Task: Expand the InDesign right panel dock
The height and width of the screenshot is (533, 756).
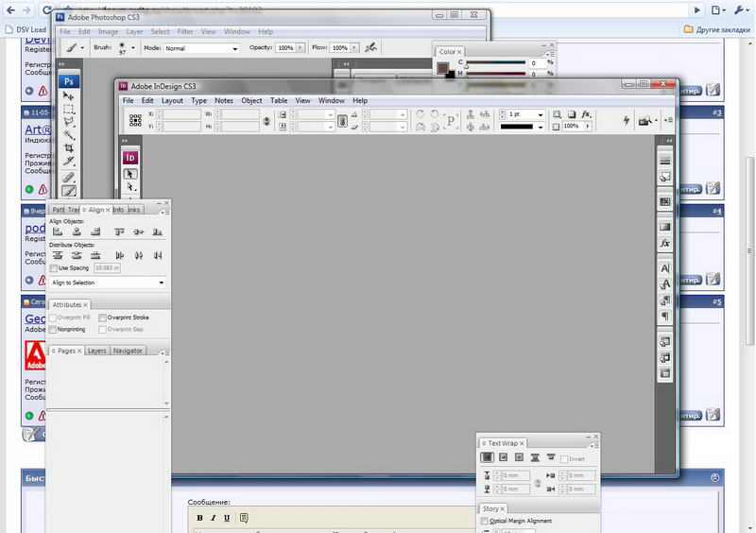Action: (669, 141)
